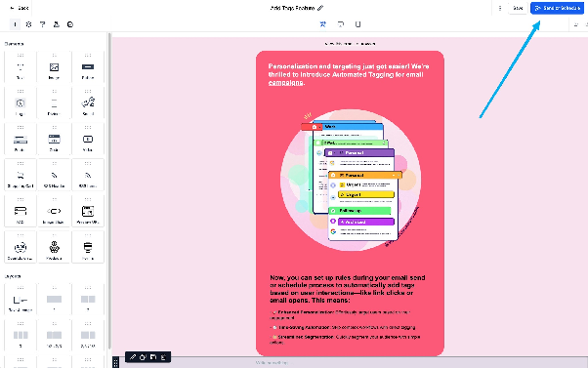This screenshot has height=368, width=588.
Task: Add the FAQ element block
Action: pos(21,212)
